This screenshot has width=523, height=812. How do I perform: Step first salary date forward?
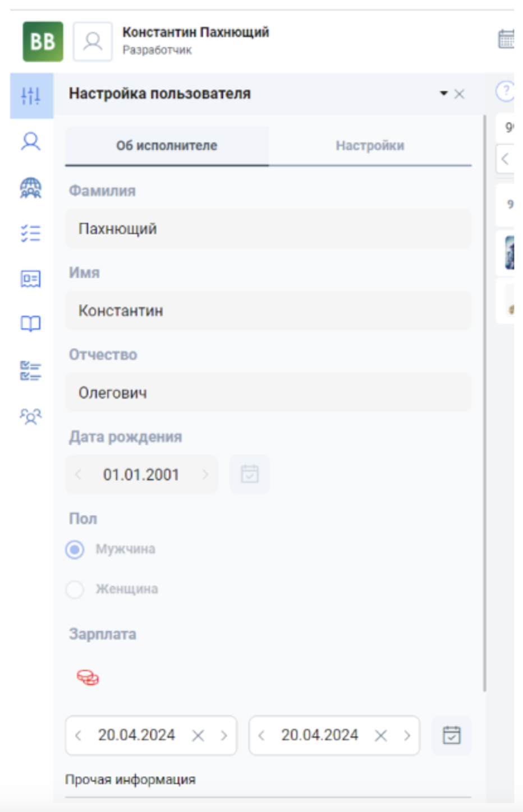pos(224,735)
